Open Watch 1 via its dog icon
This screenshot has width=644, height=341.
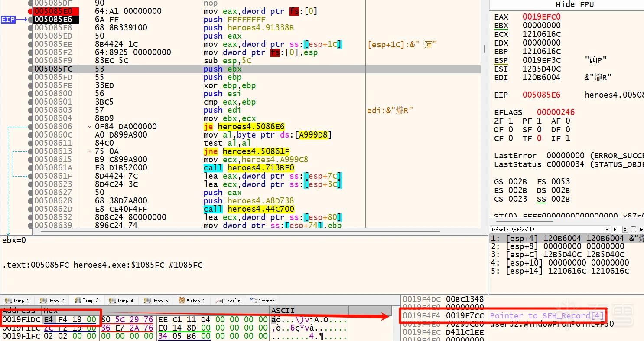point(182,300)
